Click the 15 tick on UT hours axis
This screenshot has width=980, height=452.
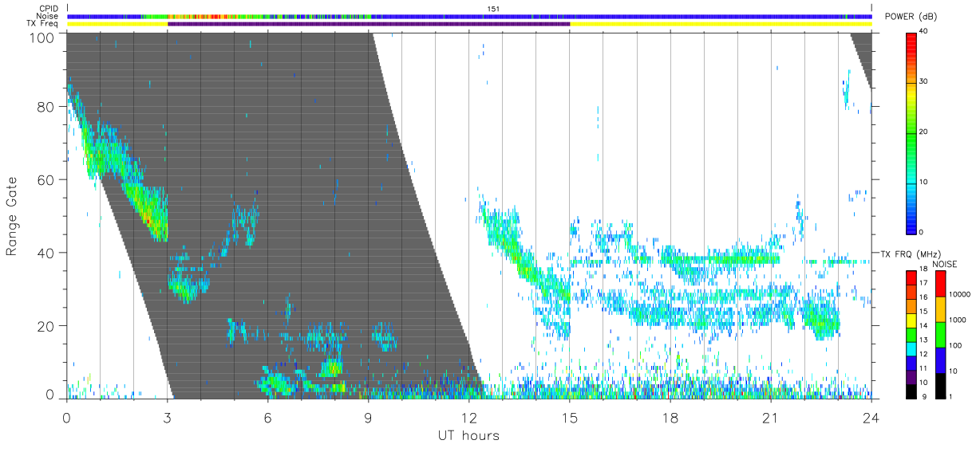(570, 416)
